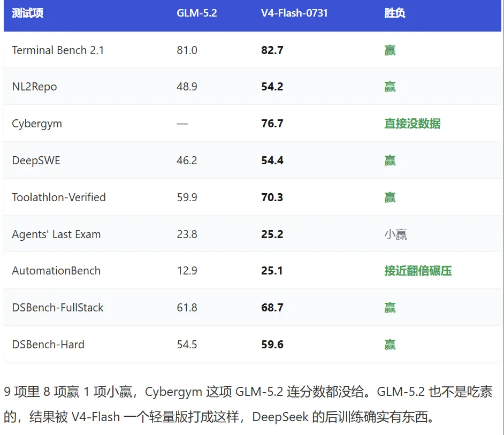Image resolution: width=504 pixels, height=435 pixels.
Task: Click the 直接没数据 result cell
Action: point(413,124)
